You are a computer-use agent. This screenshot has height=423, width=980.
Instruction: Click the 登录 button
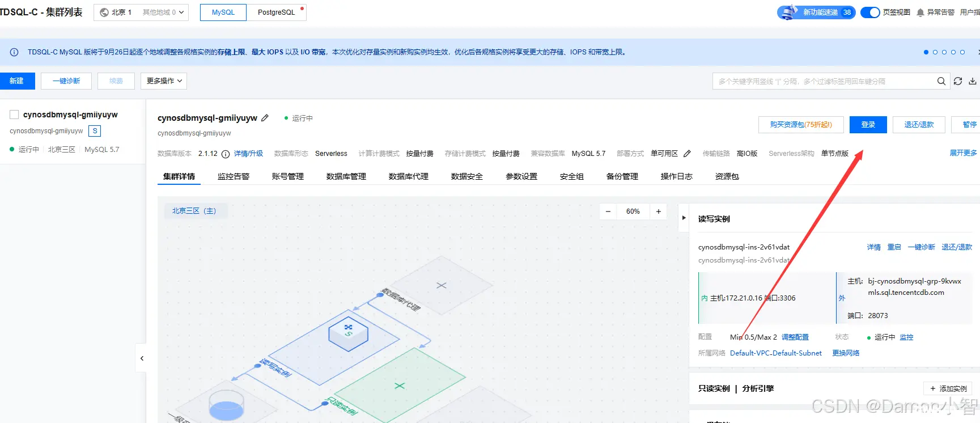tap(868, 125)
